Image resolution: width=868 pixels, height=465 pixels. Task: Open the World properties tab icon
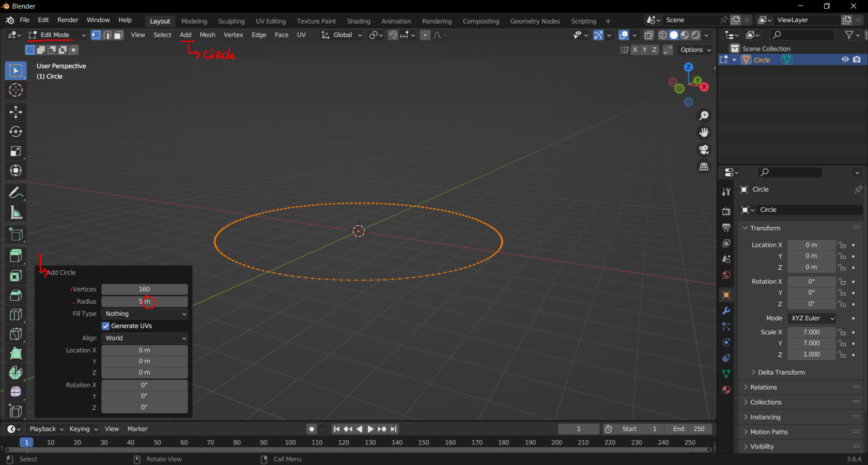click(726, 275)
